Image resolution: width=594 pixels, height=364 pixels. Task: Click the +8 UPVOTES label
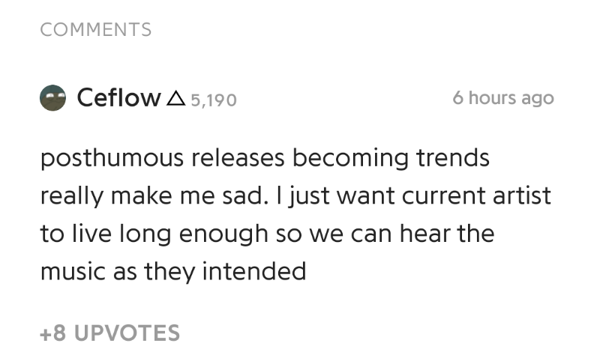(109, 333)
